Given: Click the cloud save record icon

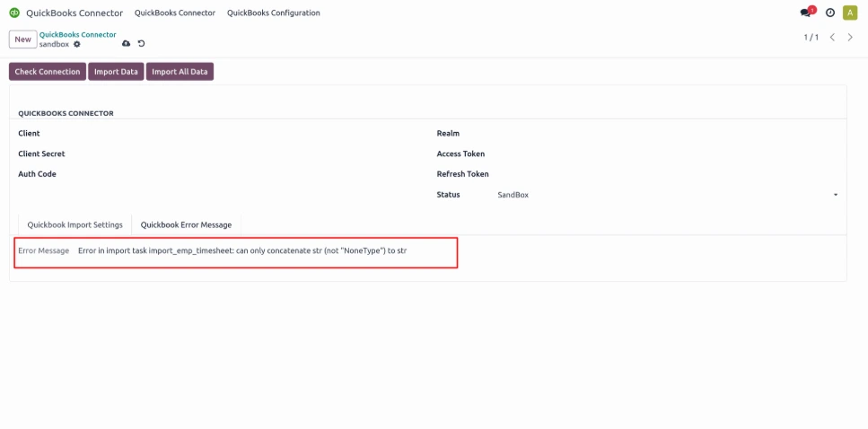Looking at the screenshot, I should [x=127, y=43].
